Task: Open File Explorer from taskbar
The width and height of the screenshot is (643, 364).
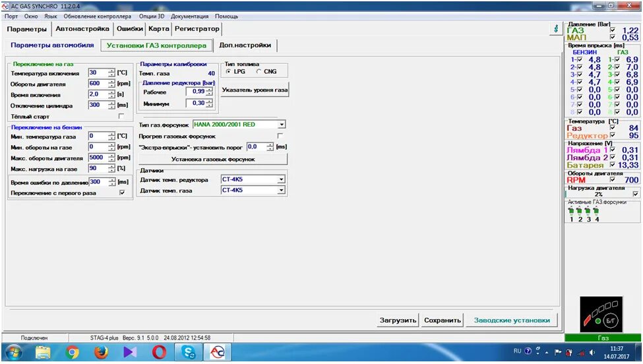Action: pos(43,353)
